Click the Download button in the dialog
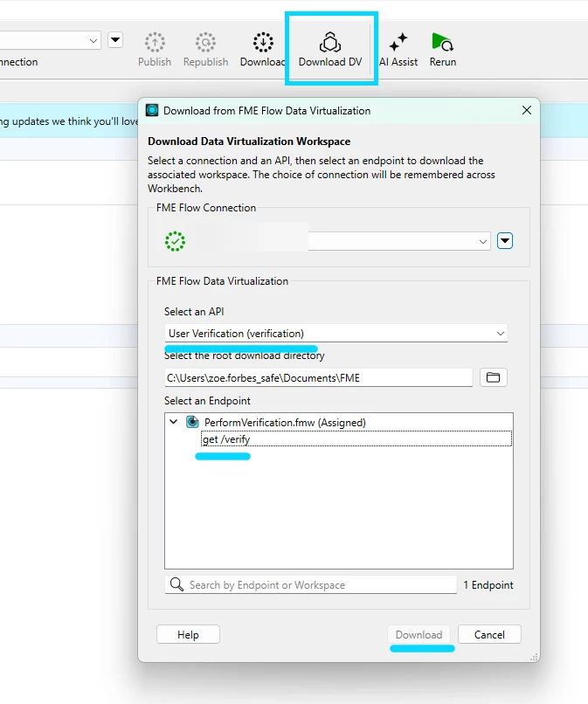The height and width of the screenshot is (704, 588). pos(419,634)
